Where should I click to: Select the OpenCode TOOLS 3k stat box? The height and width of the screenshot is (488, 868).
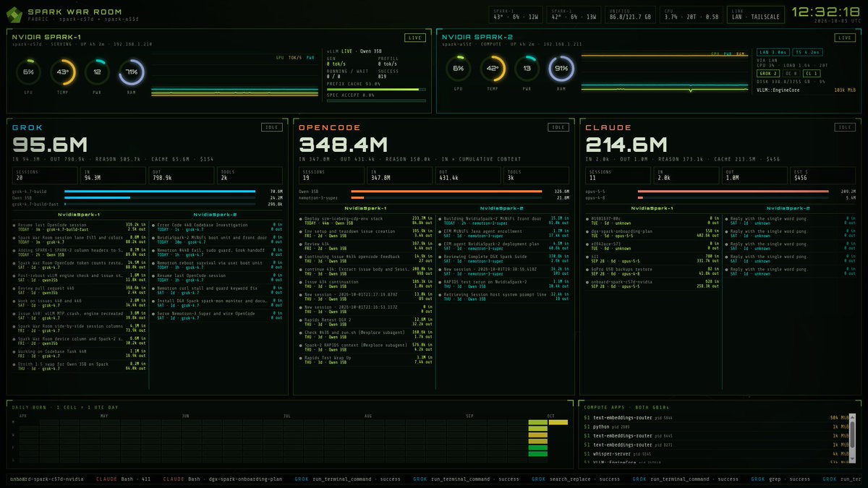(x=536, y=175)
